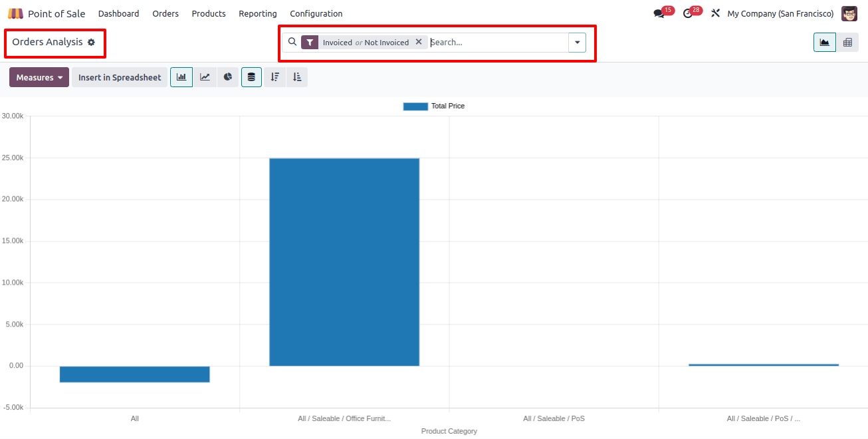
Task: Open the Reporting menu
Action: click(x=258, y=13)
